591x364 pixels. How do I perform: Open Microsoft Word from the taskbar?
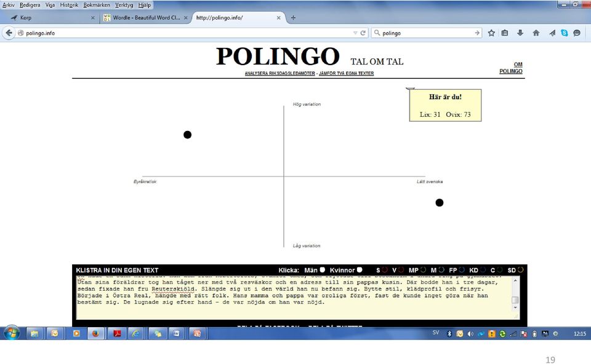tap(176, 333)
